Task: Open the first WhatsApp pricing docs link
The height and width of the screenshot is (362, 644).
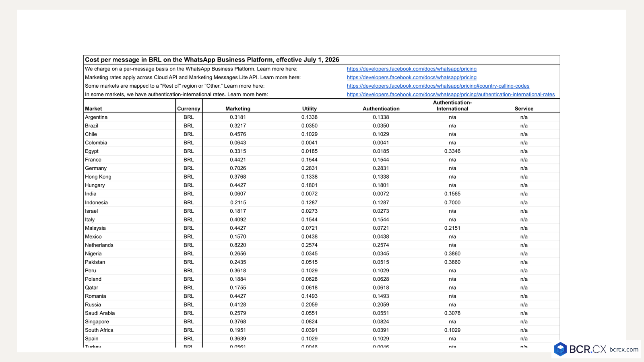Action: tap(411, 69)
